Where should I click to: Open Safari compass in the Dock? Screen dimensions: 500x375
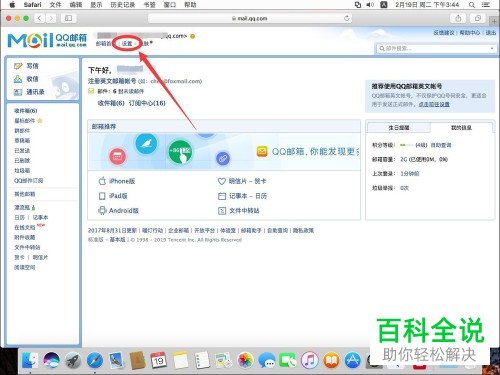pyautogui.click(x=95, y=360)
